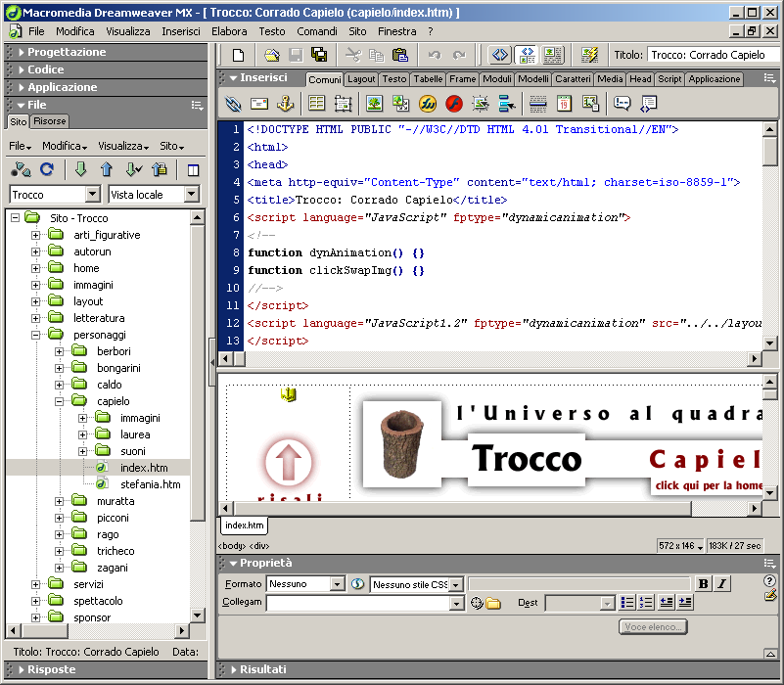Click the Insert Date calendar icon

(565, 103)
